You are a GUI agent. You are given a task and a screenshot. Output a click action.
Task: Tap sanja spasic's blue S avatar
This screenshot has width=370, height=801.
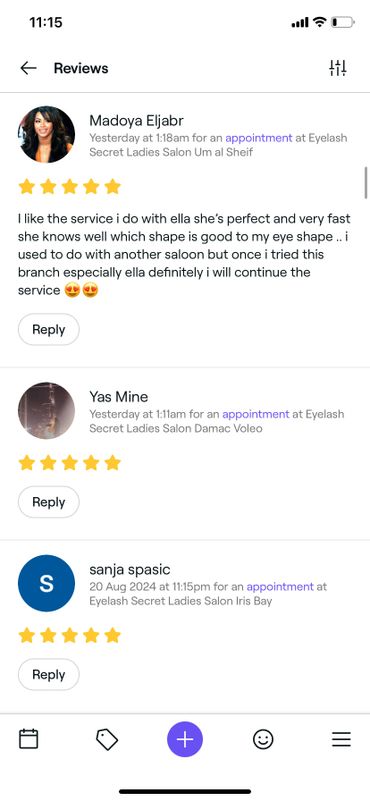(x=47, y=583)
